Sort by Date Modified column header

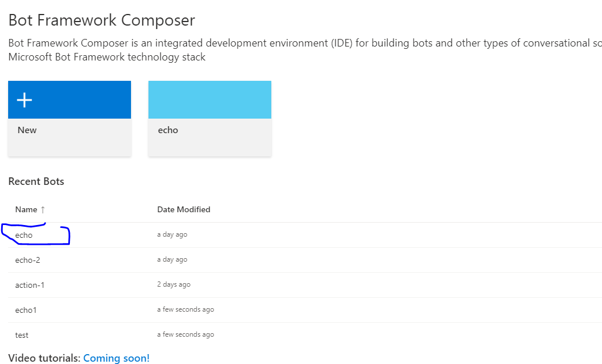(183, 209)
